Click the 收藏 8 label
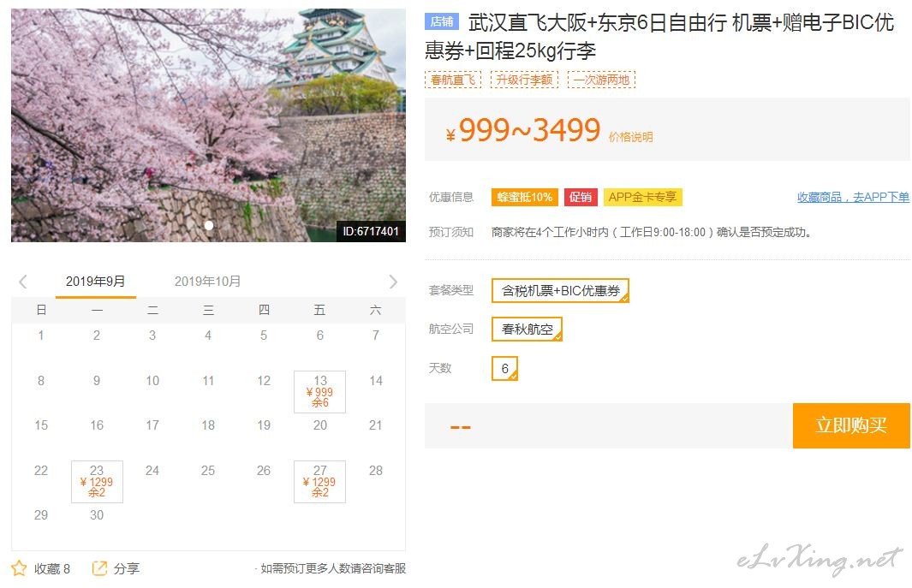This screenshot has width=912, height=588. pos(51,568)
